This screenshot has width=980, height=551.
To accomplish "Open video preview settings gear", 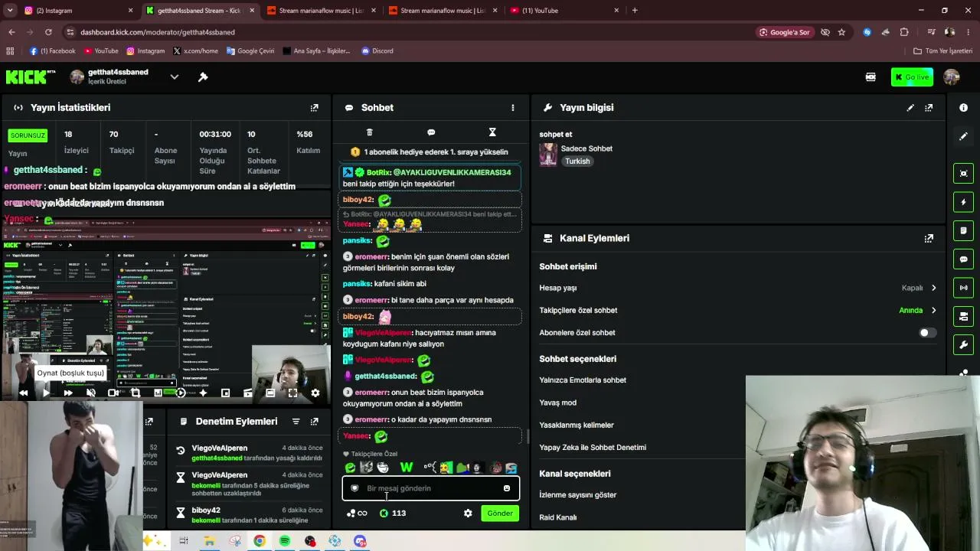I will click(315, 393).
